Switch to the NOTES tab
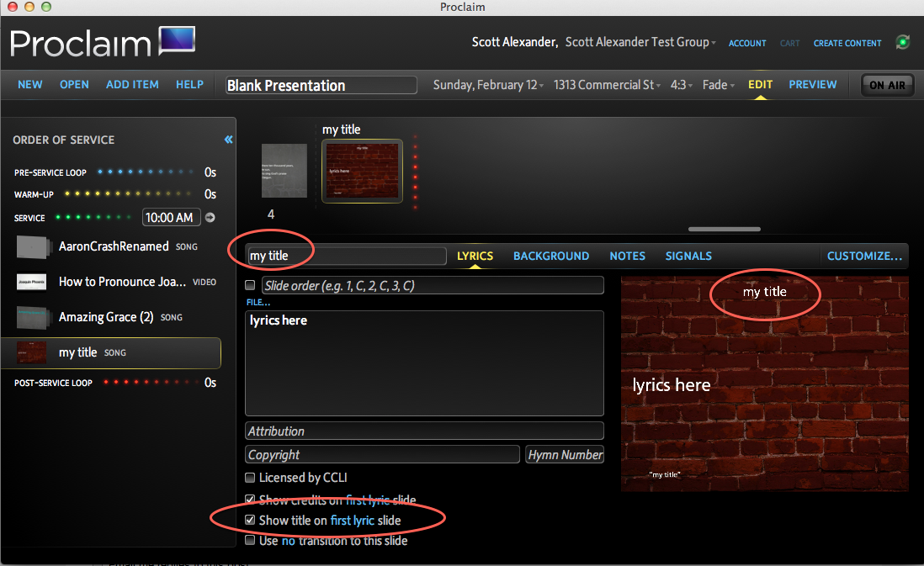Viewport: 924px width, 566px height. coord(628,257)
